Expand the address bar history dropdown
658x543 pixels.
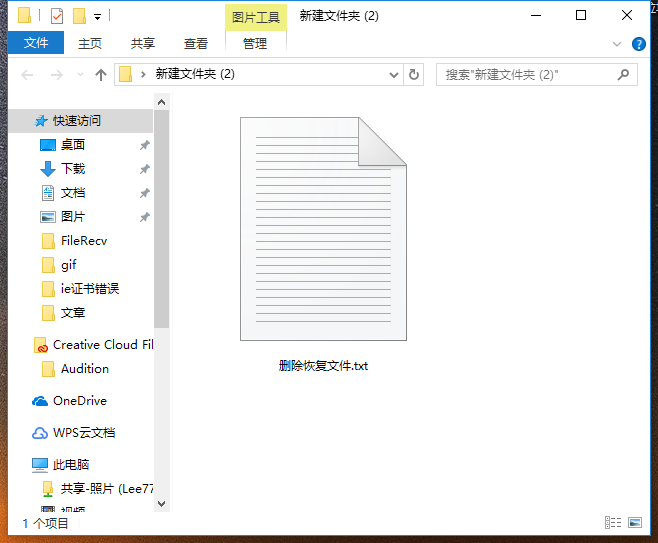[x=396, y=75]
